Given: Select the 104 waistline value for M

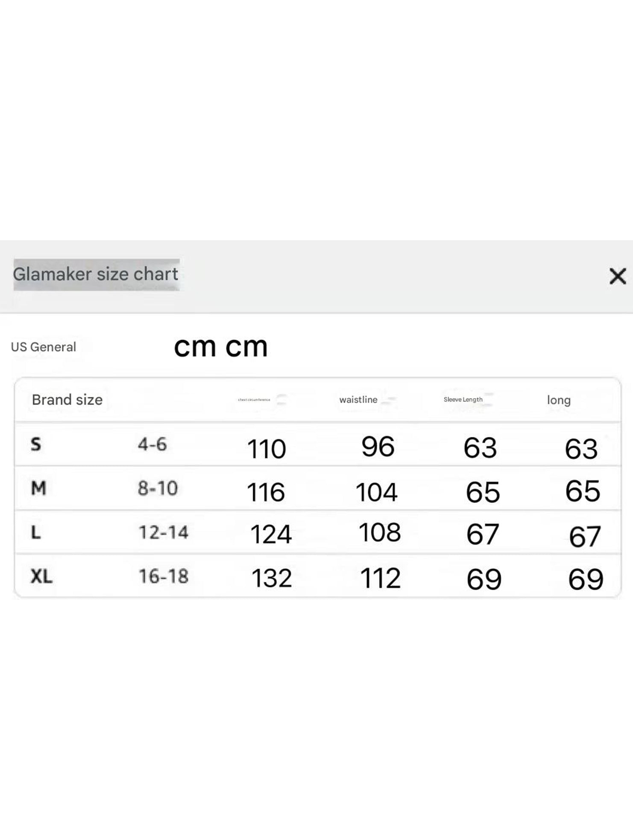Looking at the screenshot, I should point(376,492).
